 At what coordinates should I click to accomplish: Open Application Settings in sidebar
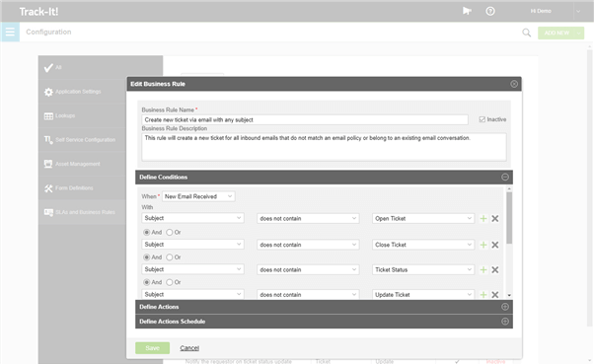pos(82,92)
